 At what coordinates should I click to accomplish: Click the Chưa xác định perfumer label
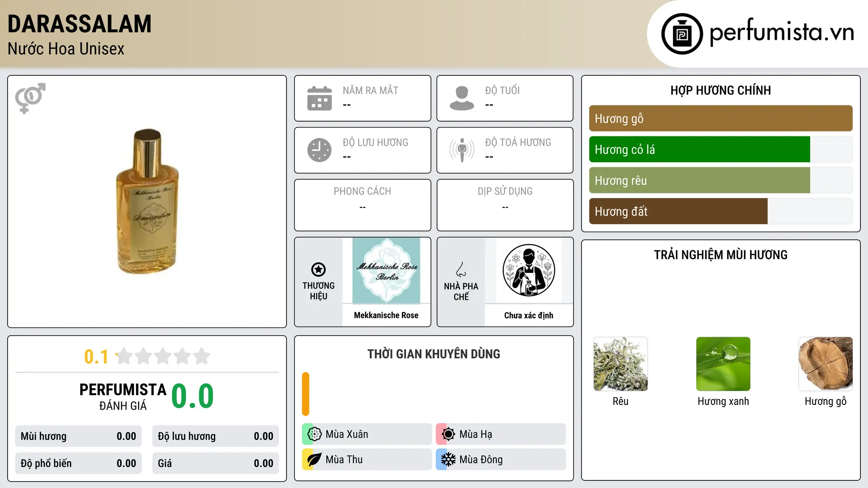[529, 315]
